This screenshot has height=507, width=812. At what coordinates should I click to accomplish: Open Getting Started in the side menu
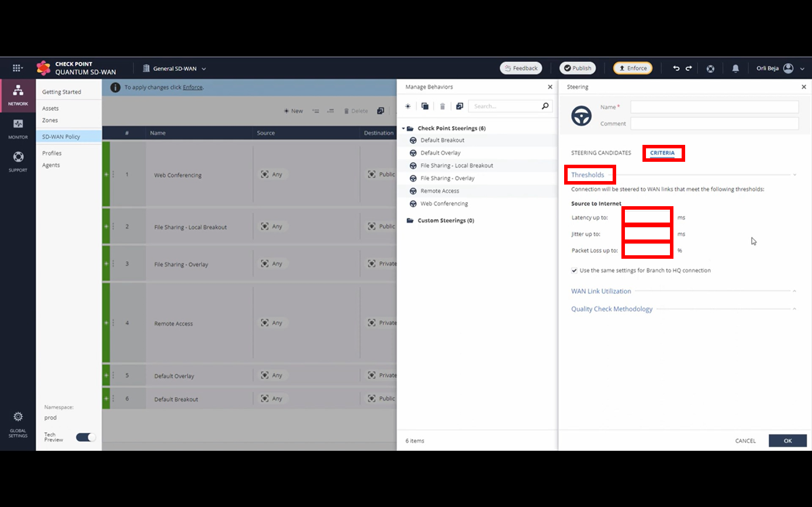[61, 92]
